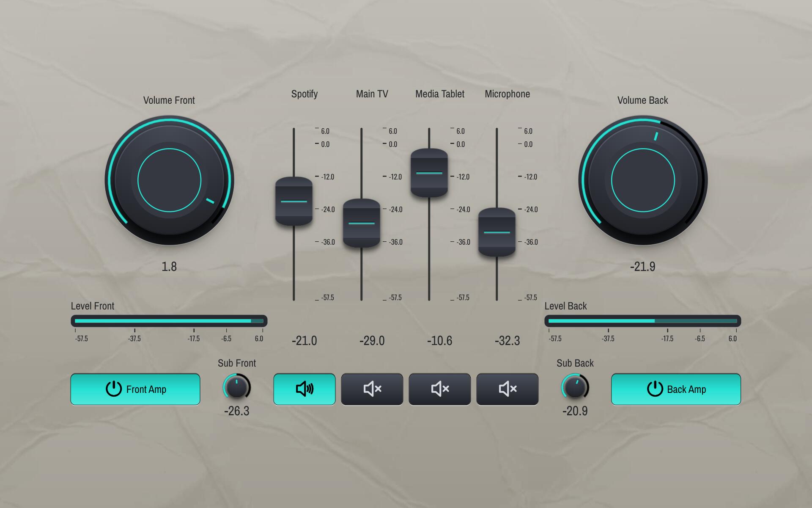Click the Level Back meter bar
Image resolution: width=812 pixels, height=508 pixels.
642,321
